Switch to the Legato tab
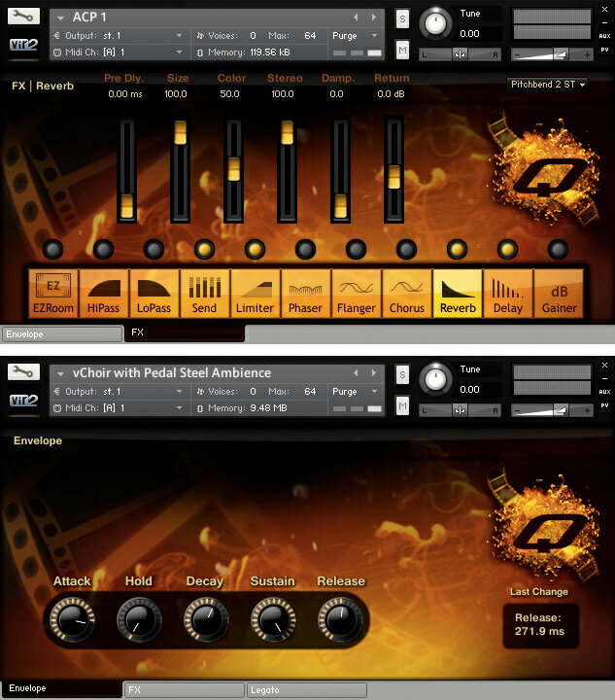 pos(306,690)
